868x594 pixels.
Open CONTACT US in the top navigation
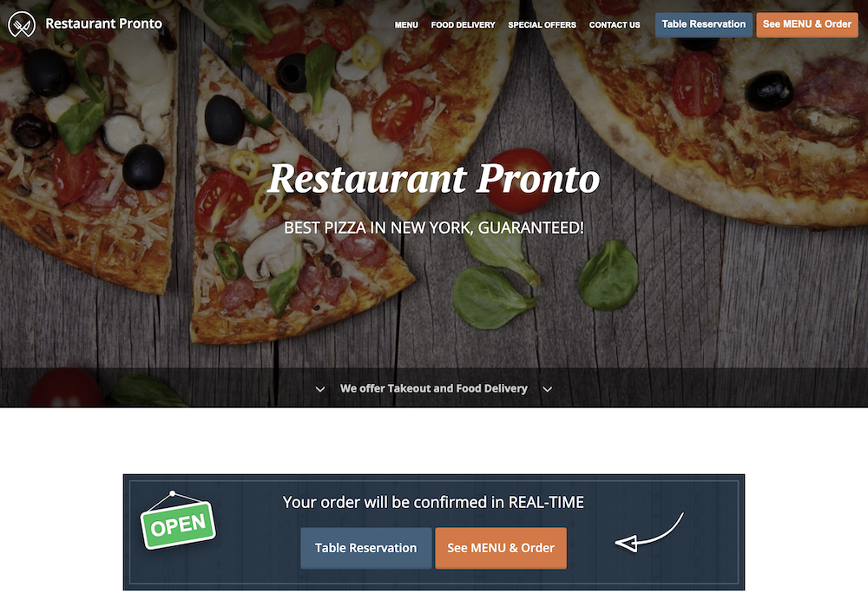tap(615, 25)
